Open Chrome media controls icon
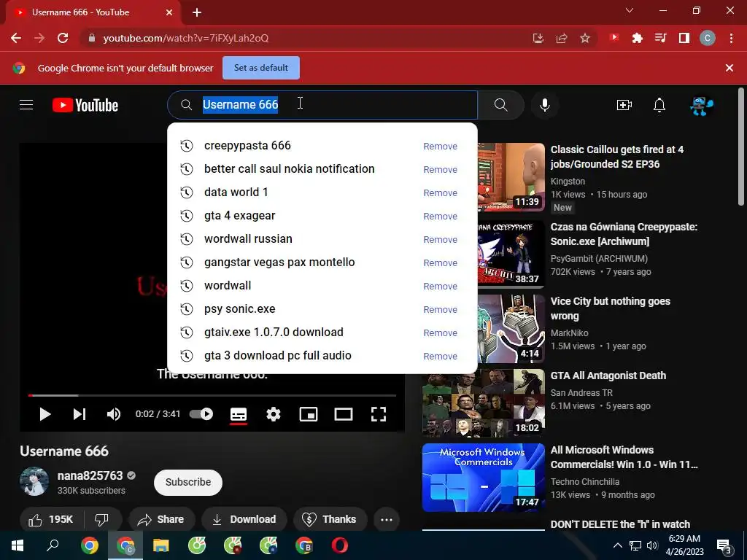Image resolution: width=747 pixels, height=560 pixels. click(x=660, y=38)
